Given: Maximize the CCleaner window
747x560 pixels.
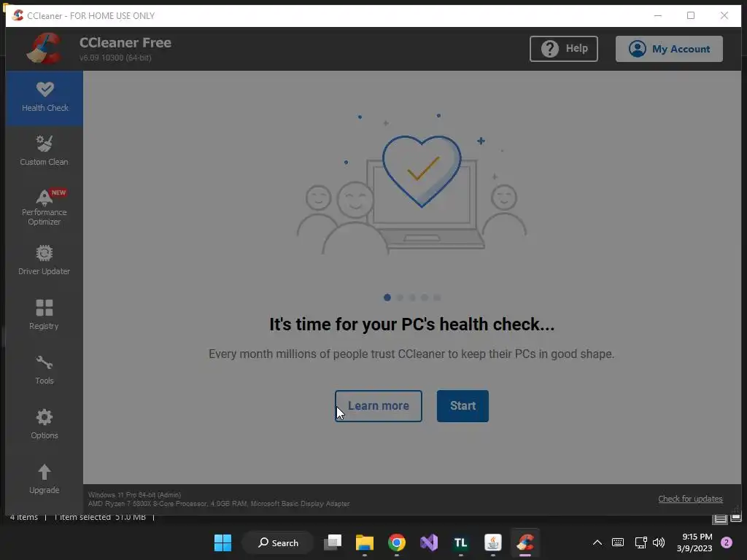Looking at the screenshot, I should (691, 16).
